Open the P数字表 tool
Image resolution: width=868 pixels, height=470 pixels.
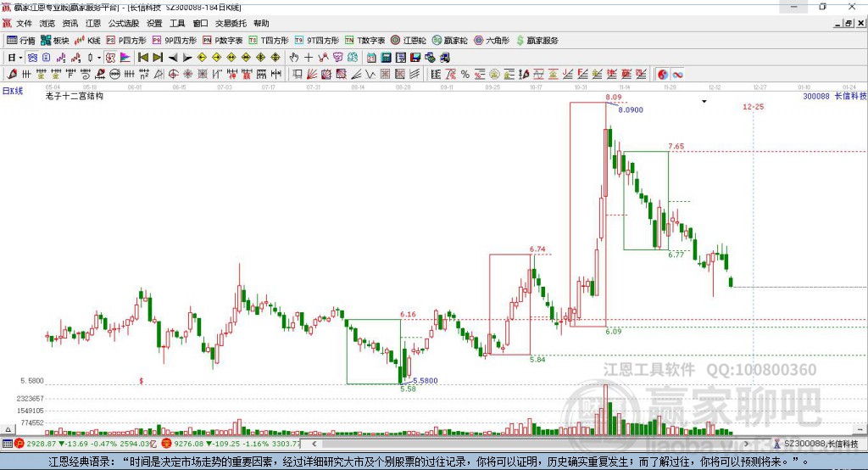click(x=223, y=41)
